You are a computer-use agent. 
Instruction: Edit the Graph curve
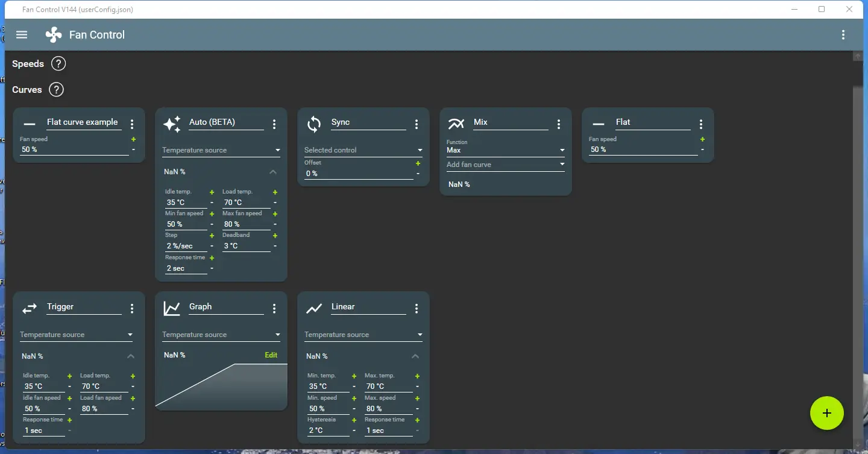click(271, 355)
